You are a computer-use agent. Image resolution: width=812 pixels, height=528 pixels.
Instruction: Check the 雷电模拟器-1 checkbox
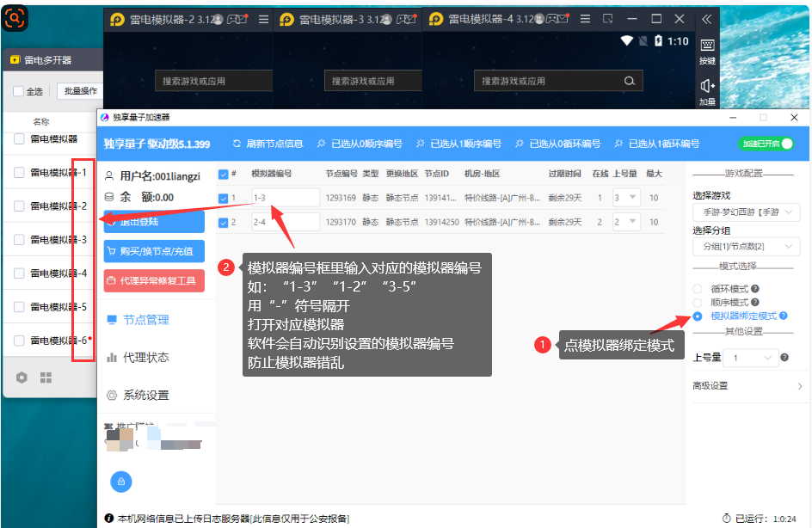click(19, 172)
